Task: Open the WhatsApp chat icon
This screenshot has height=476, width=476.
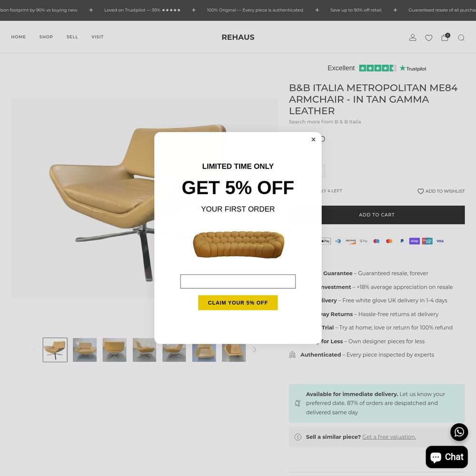Action: [459, 432]
